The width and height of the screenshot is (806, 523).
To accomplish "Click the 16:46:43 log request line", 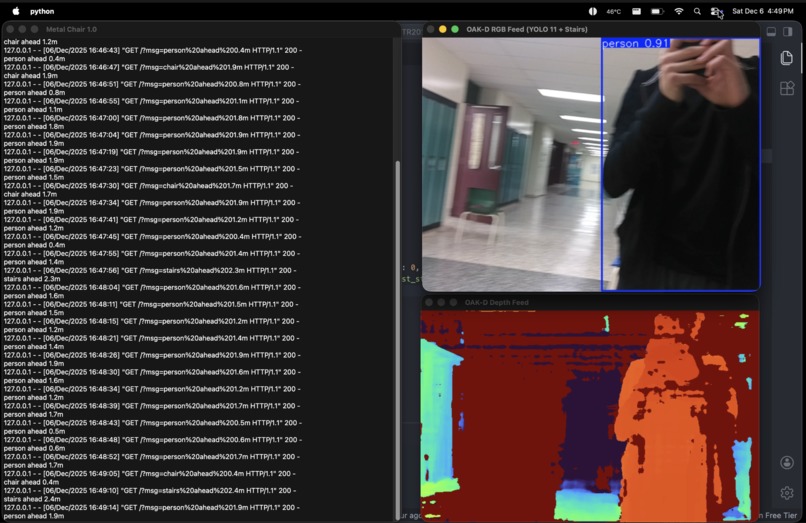I will pyautogui.click(x=153, y=50).
